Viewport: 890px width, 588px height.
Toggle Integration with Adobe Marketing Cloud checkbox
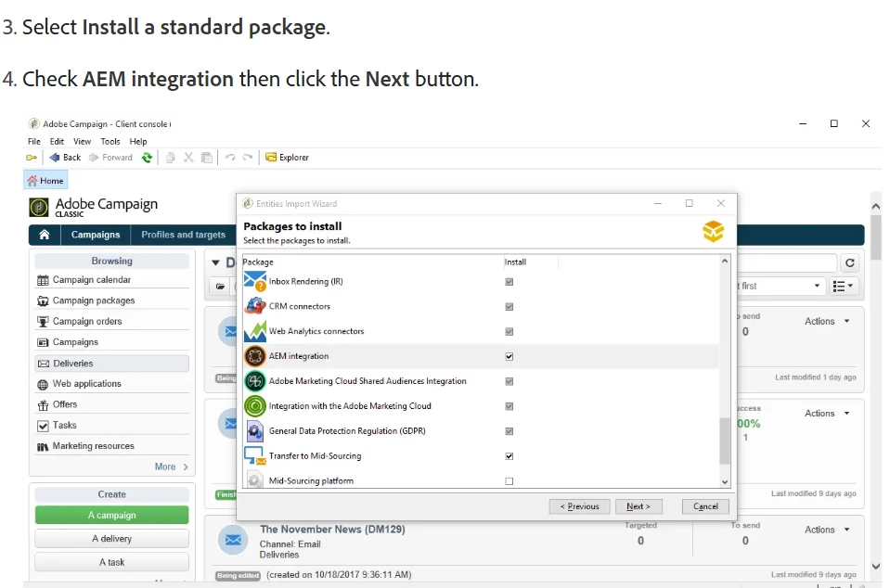pos(509,406)
